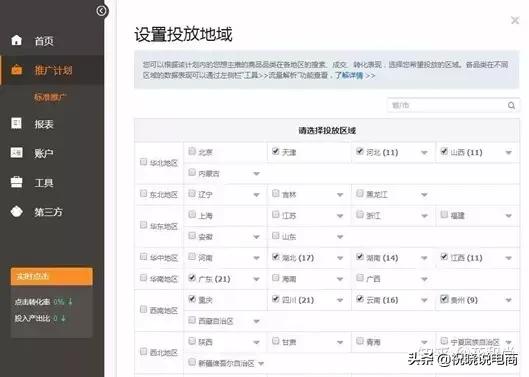This screenshot has width=529, height=377.
Task: Open the 账户 menu item
Action: [x=44, y=154]
